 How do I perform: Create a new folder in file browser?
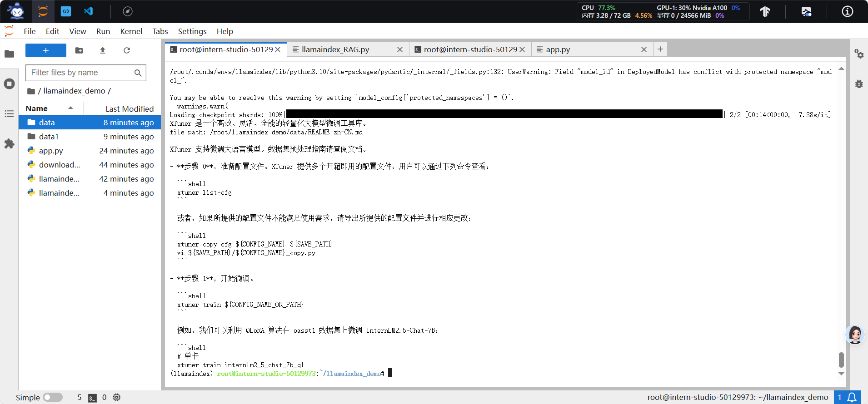[79, 50]
